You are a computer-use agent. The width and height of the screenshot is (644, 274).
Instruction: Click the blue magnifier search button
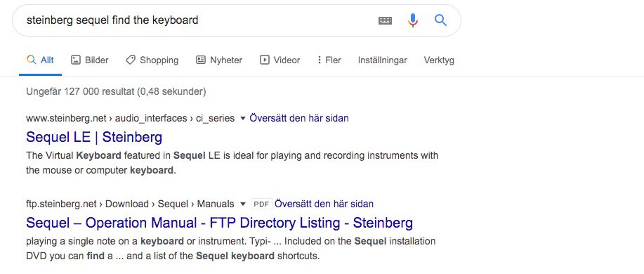coord(441,20)
